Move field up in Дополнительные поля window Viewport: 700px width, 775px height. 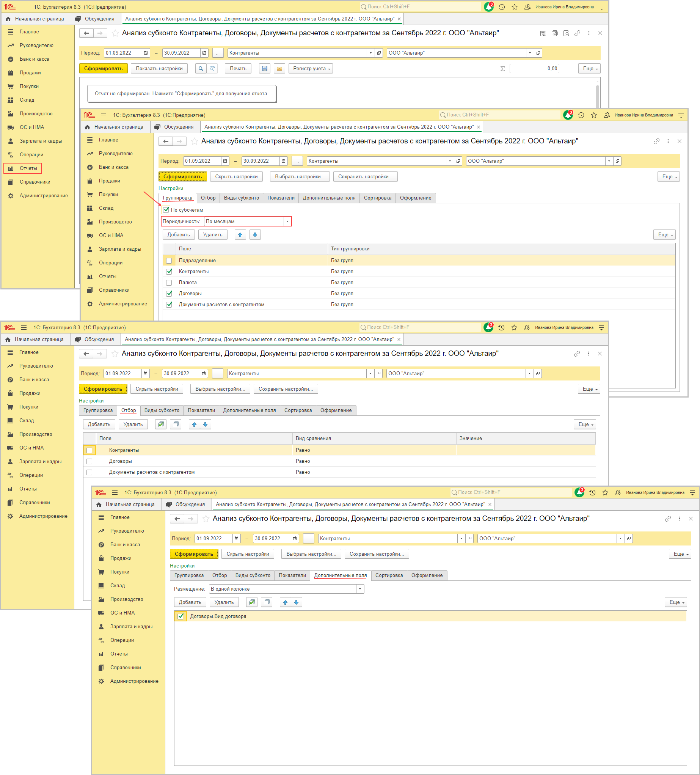click(x=286, y=602)
